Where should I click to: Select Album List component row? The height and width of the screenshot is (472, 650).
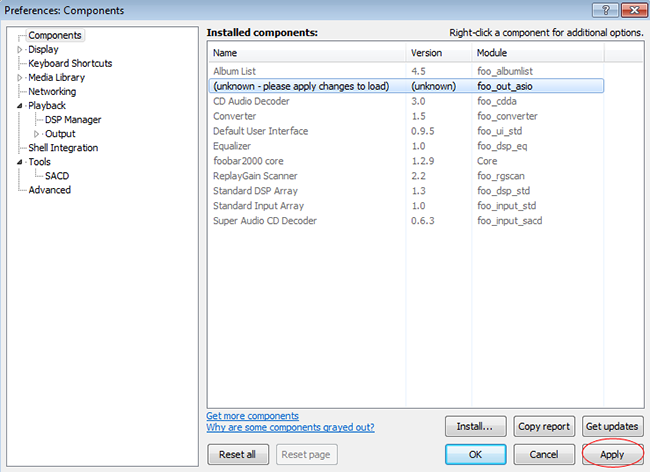[x=406, y=71]
